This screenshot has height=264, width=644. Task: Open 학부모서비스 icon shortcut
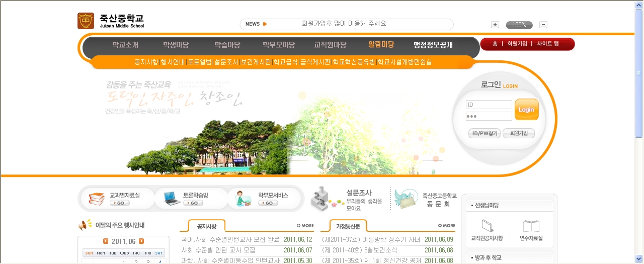[245, 199]
